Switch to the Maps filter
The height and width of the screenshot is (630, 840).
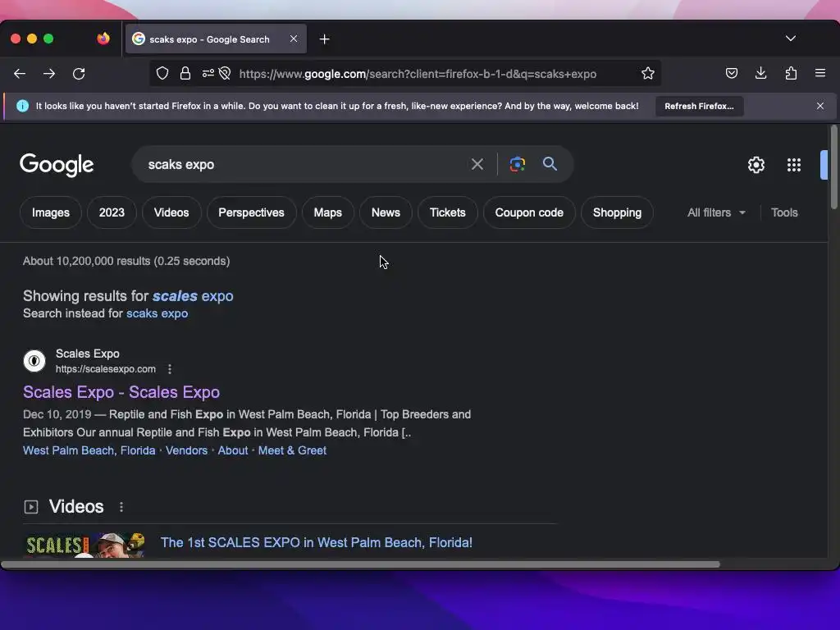[328, 212]
